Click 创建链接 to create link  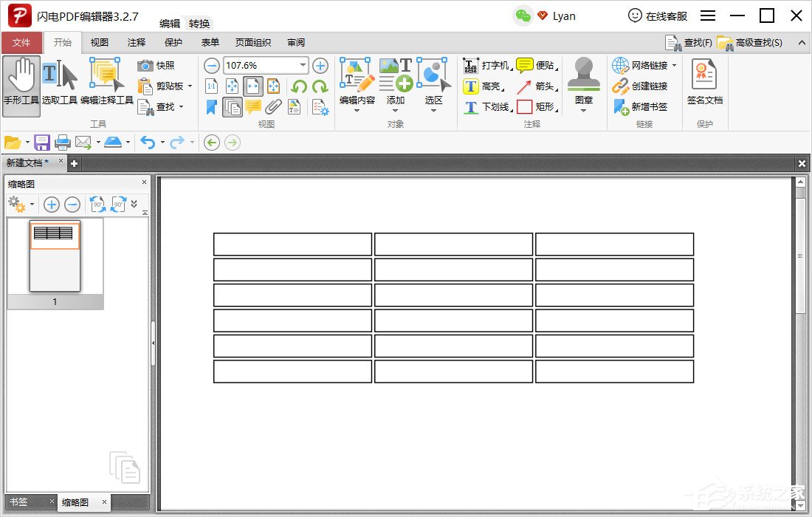640,86
